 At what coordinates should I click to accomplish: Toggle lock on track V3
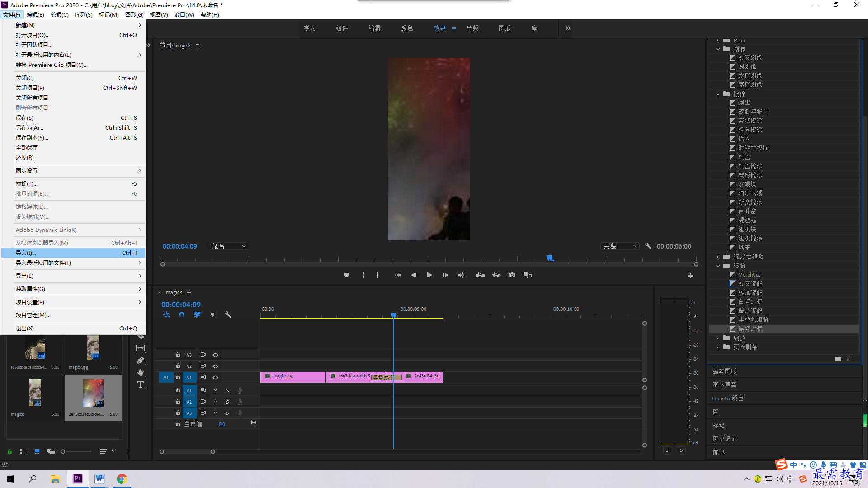pyautogui.click(x=178, y=355)
